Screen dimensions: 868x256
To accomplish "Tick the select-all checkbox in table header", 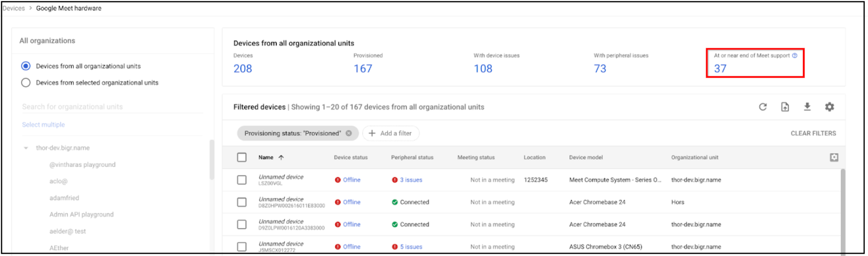I will 242,157.
